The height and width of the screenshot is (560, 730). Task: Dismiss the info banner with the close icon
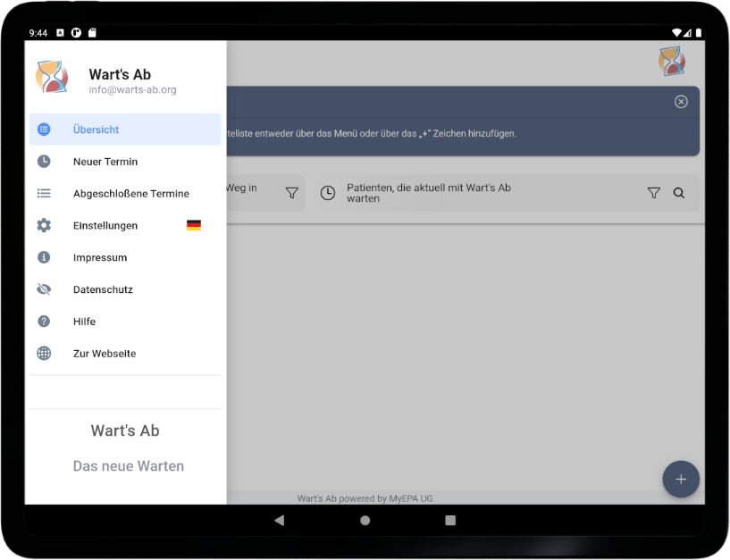click(681, 102)
